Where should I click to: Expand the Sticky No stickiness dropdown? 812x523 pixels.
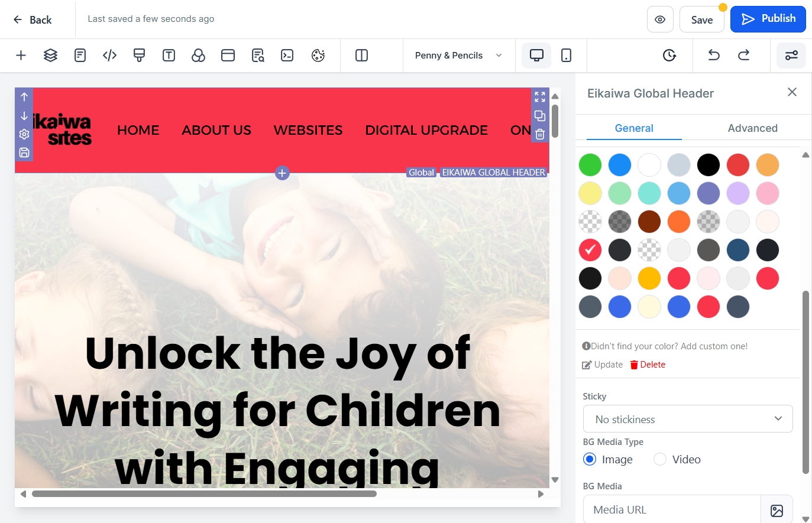point(688,419)
